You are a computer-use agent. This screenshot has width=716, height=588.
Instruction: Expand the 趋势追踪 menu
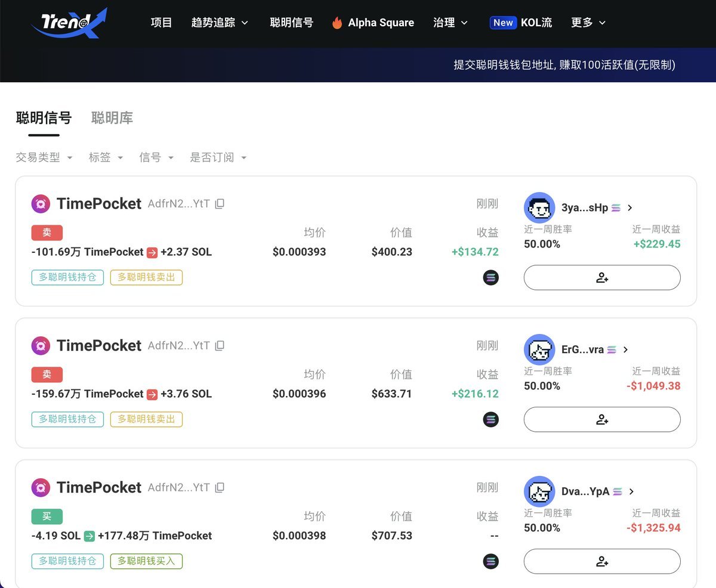click(220, 23)
